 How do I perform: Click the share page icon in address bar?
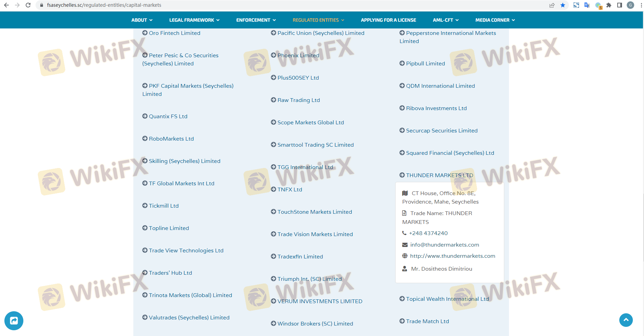coord(552,5)
